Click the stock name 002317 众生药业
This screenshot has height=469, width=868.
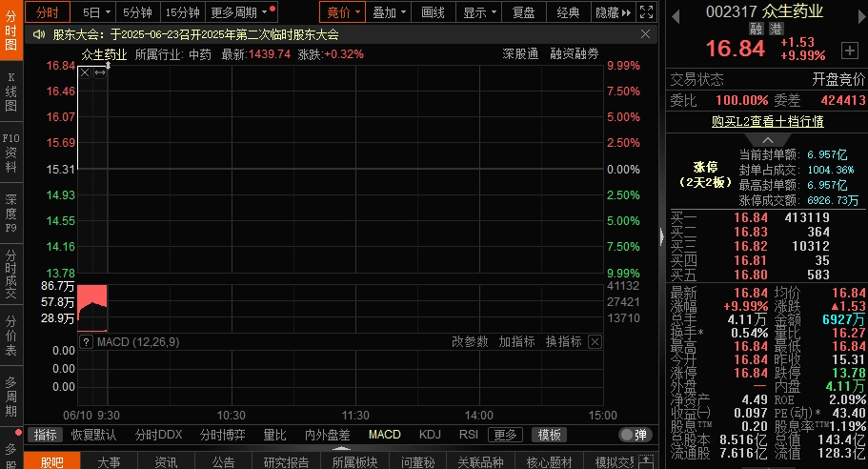pyautogui.click(x=764, y=11)
